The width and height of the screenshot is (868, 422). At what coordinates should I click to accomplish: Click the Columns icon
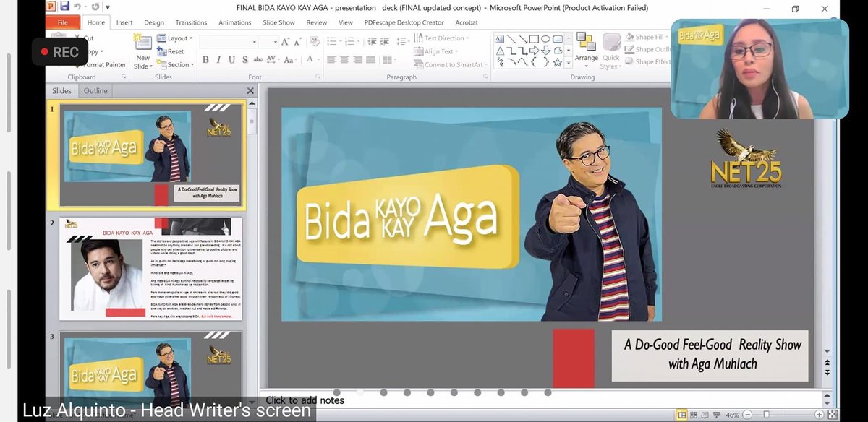click(389, 59)
